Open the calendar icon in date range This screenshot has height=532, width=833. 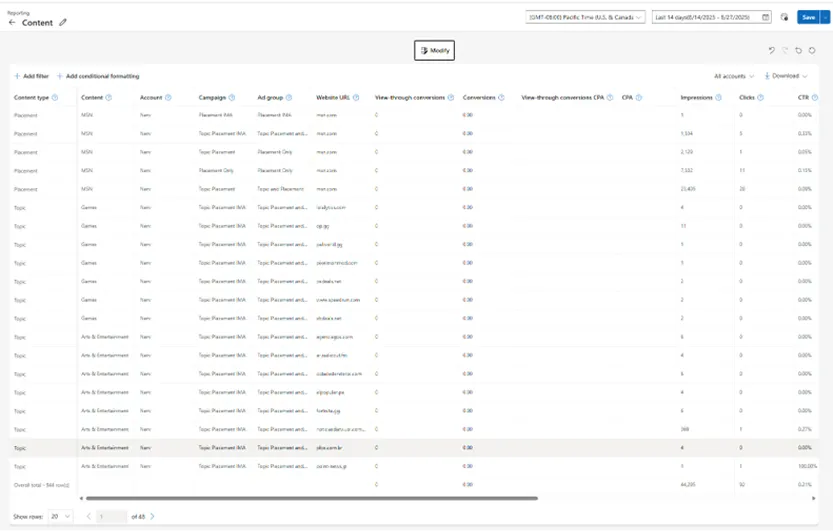(766, 17)
